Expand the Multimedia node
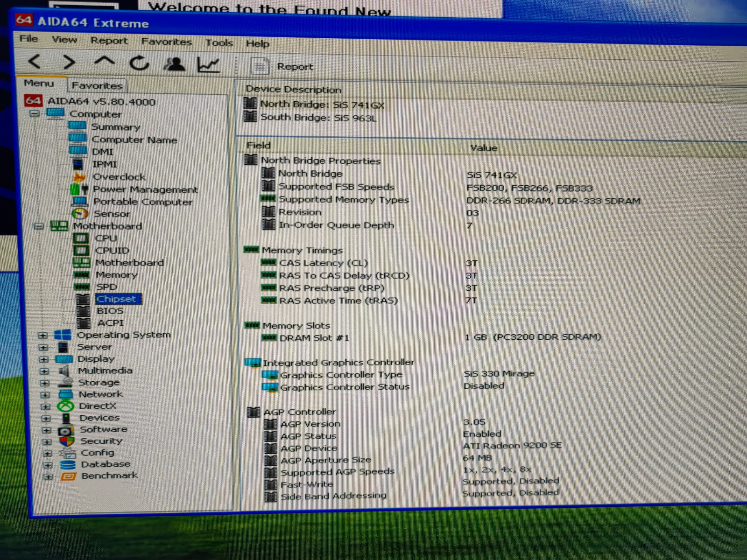The height and width of the screenshot is (560, 747). tap(44, 371)
